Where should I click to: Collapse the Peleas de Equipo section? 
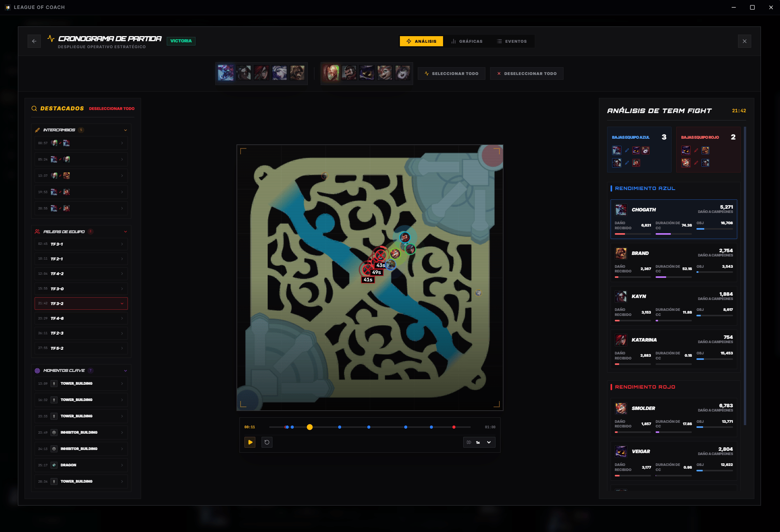(x=126, y=232)
